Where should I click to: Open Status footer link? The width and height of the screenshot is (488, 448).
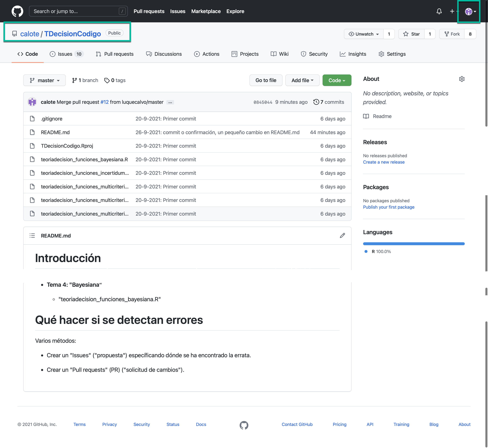pyautogui.click(x=173, y=424)
